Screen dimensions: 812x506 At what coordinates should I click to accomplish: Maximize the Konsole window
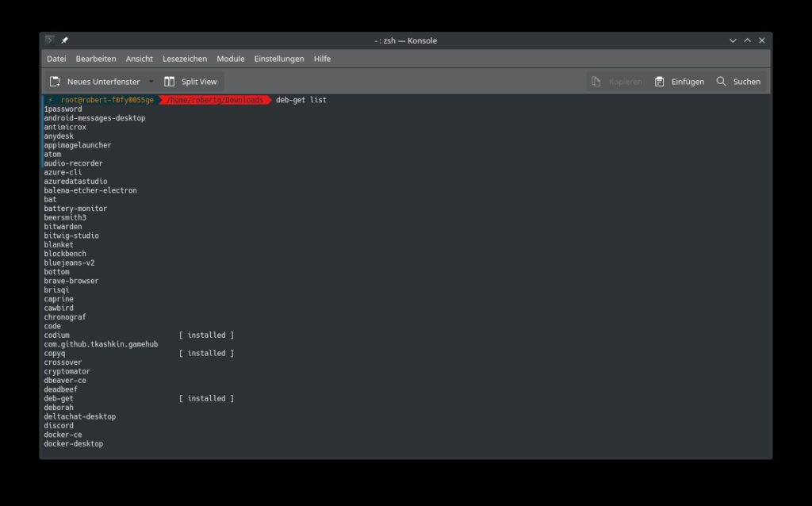coord(747,40)
